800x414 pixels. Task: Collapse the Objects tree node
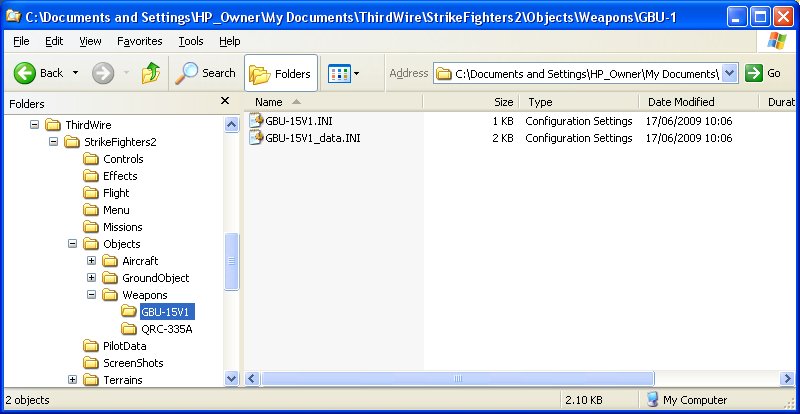tap(72, 244)
